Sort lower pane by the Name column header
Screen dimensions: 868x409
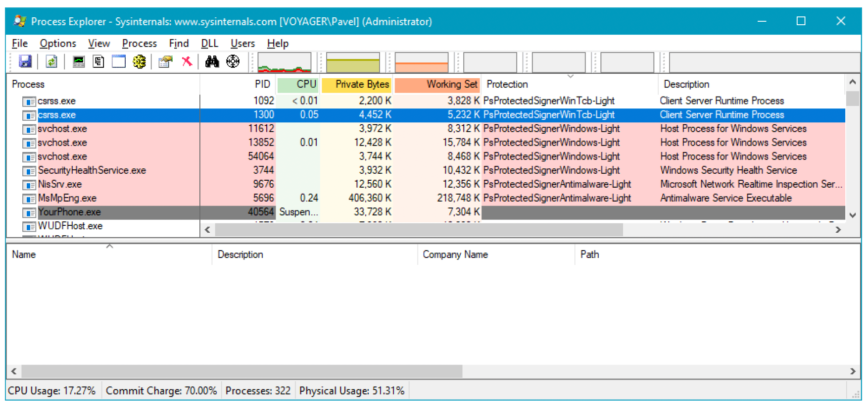[x=109, y=255]
